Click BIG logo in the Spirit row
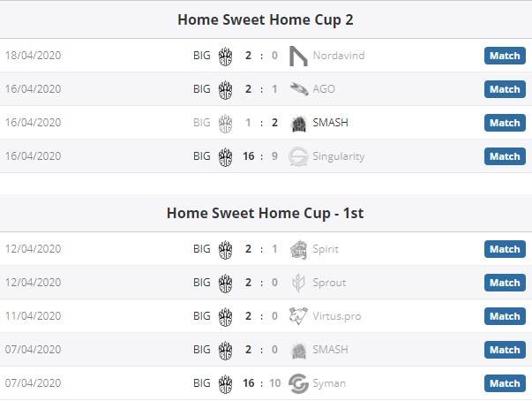This screenshot has width=532, height=401. tap(225, 249)
